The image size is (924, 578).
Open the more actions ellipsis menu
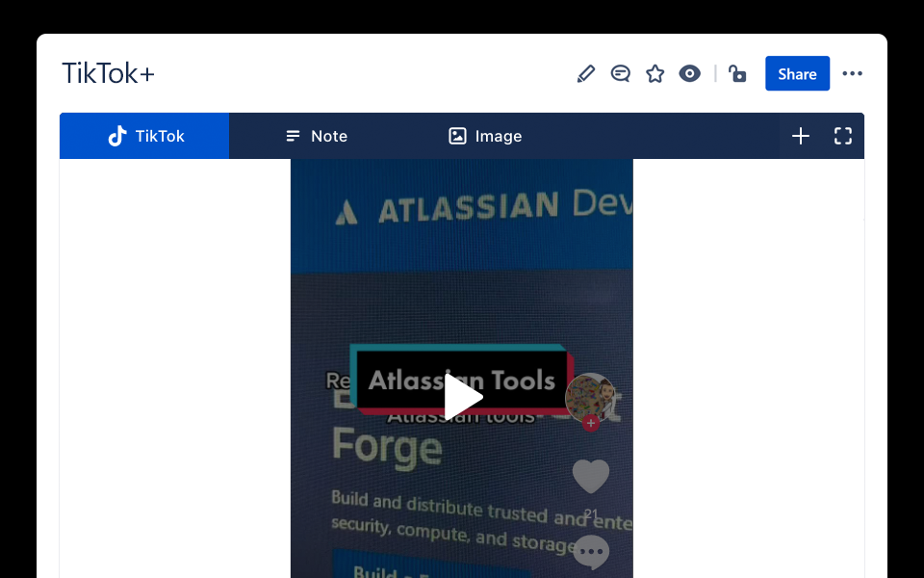(852, 74)
